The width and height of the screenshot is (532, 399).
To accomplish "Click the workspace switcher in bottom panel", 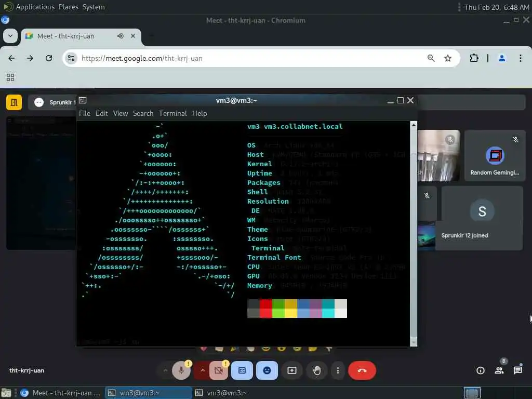I will tap(472, 393).
